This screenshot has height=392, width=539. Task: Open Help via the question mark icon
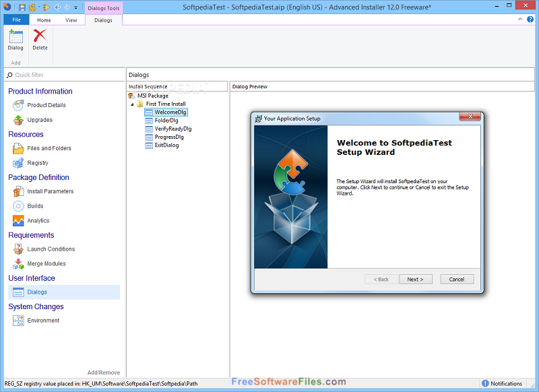pos(530,20)
